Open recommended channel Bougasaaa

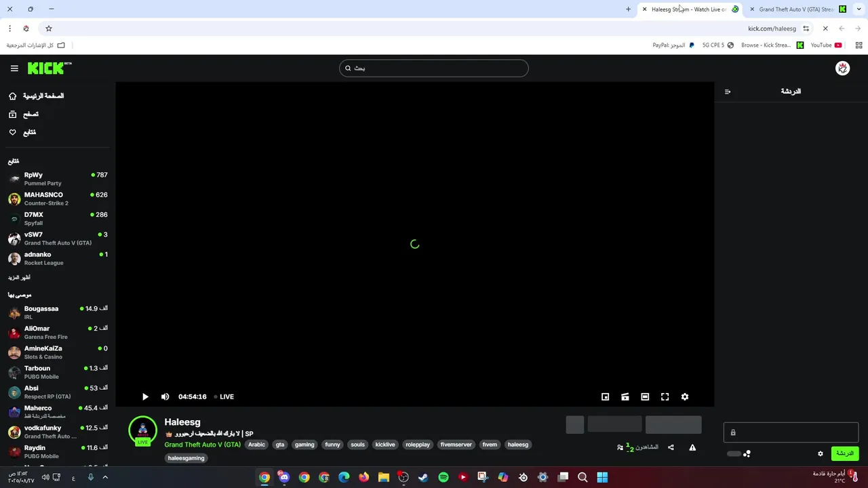point(58,312)
